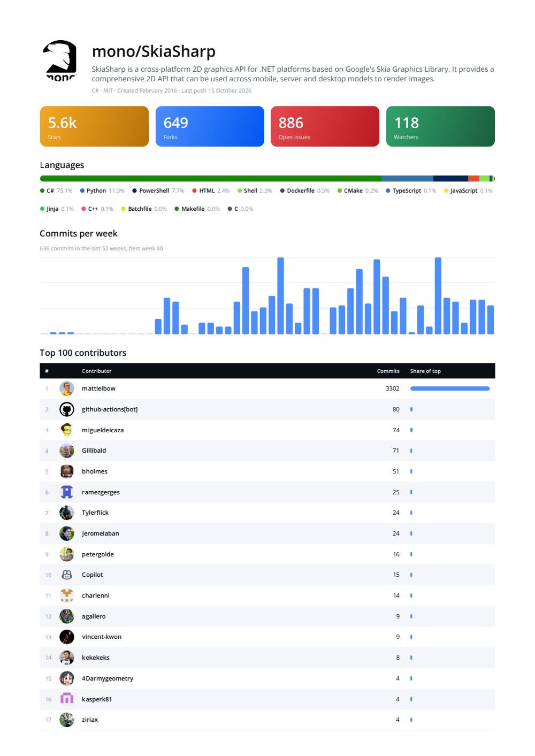Click the C# legend color dot
This screenshot has height=756, width=535.
point(42,190)
